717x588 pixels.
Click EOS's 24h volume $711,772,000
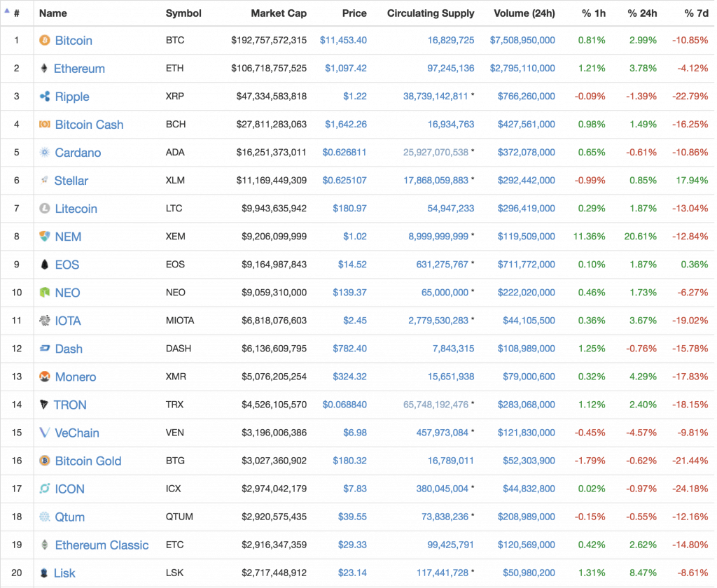(527, 265)
